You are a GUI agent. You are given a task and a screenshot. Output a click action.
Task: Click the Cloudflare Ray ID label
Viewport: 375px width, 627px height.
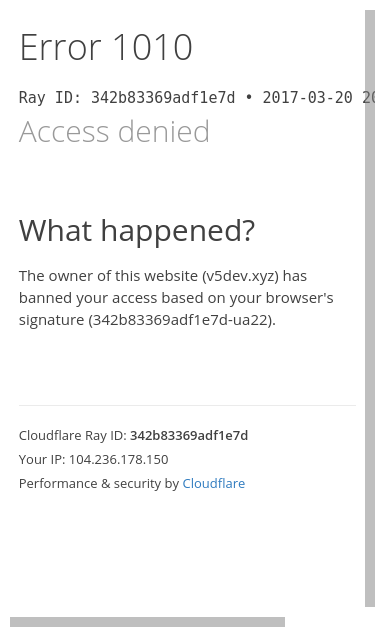(x=73, y=435)
